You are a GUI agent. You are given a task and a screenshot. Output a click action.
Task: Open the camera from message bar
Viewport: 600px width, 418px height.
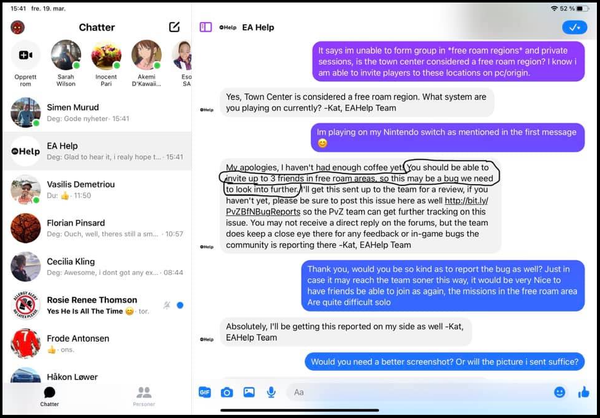click(227, 392)
